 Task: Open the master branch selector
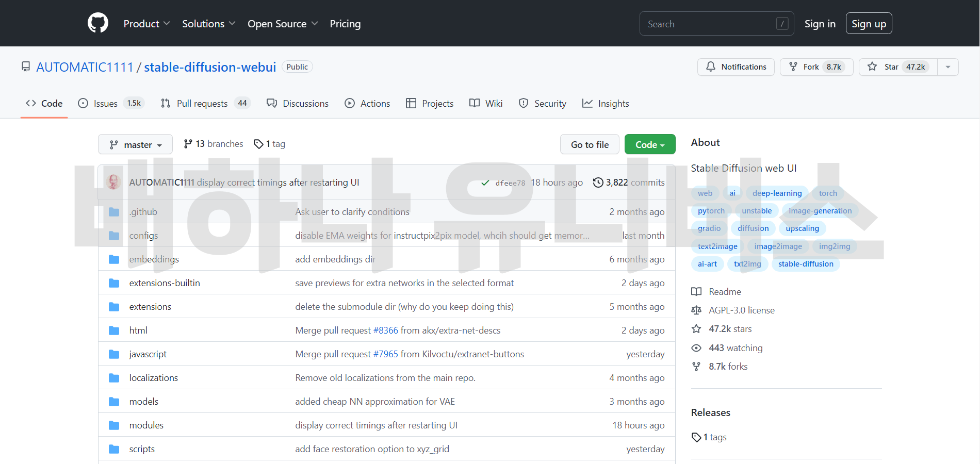coord(135,145)
